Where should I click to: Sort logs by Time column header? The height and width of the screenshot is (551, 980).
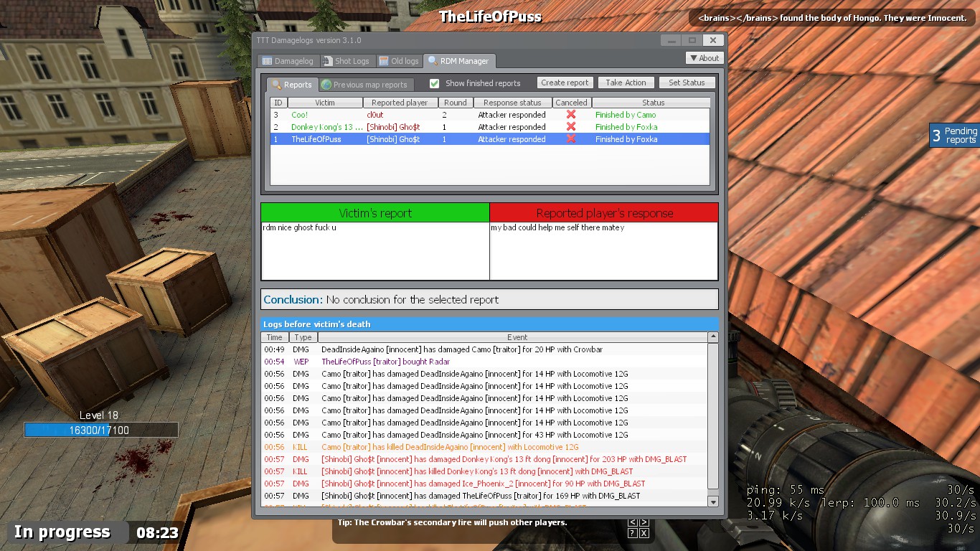pos(274,337)
